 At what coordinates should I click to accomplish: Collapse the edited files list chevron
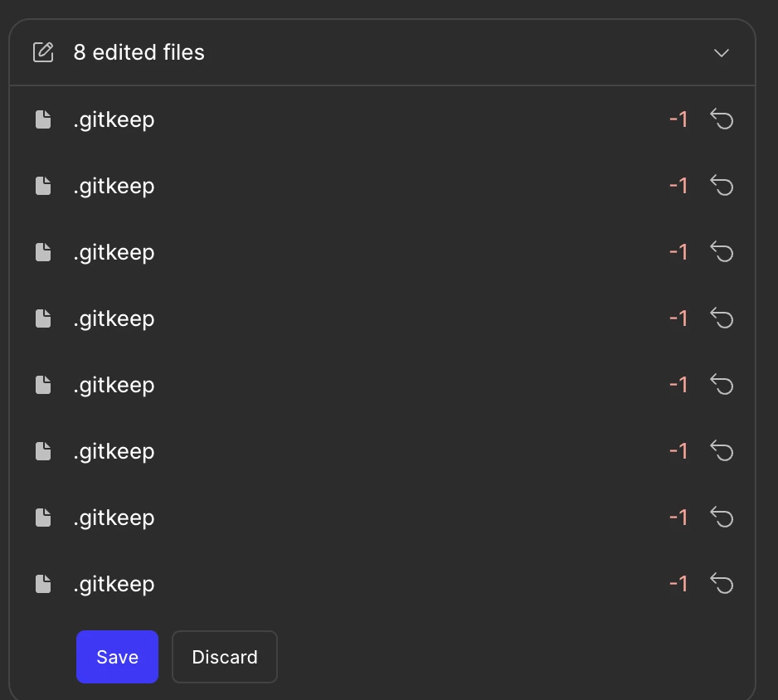721,52
